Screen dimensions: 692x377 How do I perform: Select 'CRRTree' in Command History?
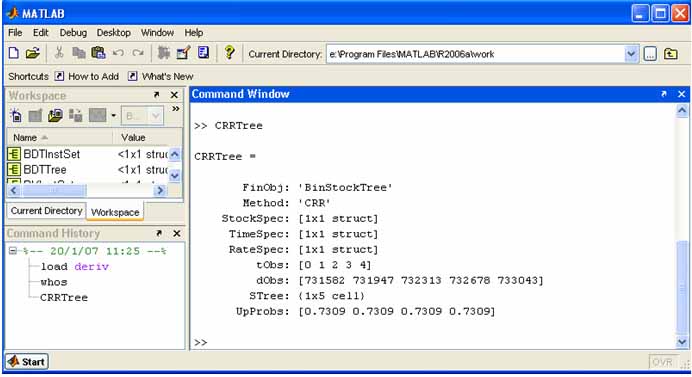coord(64,298)
